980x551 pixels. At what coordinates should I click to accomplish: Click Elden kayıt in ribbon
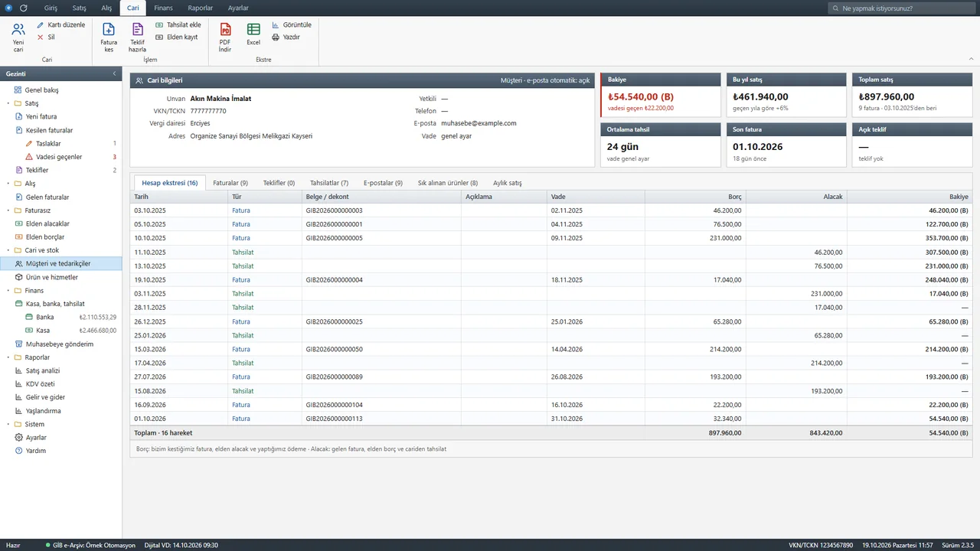point(176,37)
